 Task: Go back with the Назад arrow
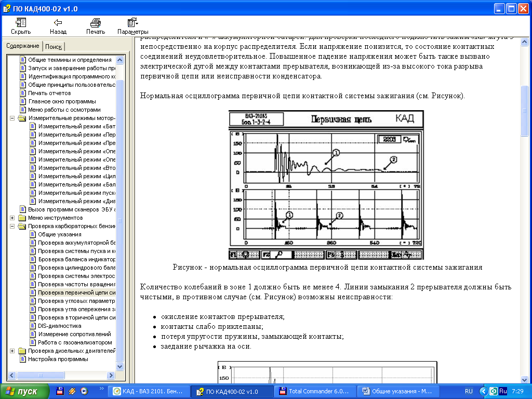58,23
